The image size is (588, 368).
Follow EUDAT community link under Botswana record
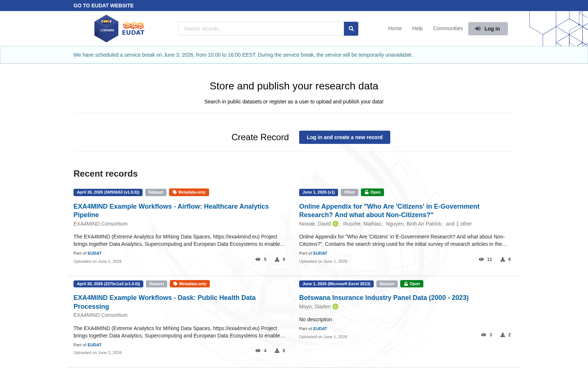click(x=320, y=329)
